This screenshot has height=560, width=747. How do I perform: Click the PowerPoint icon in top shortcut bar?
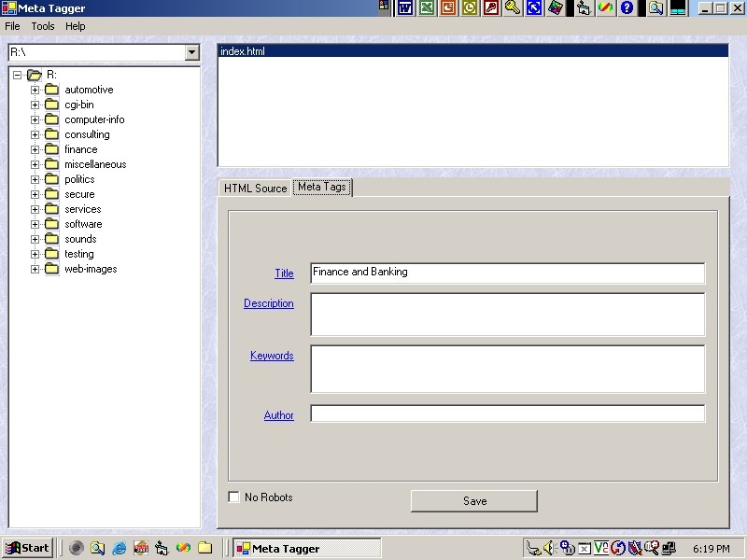coord(448,7)
